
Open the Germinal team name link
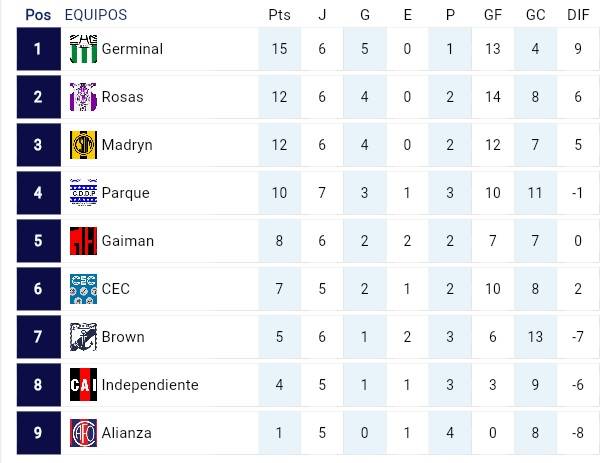[132, 49]
